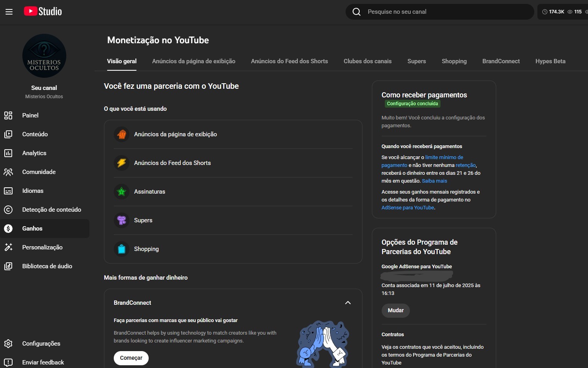The width and height of the screenshot is (588, 368).
Task: Go to Conteúdo in the sidebar
Action: (35, 134)
